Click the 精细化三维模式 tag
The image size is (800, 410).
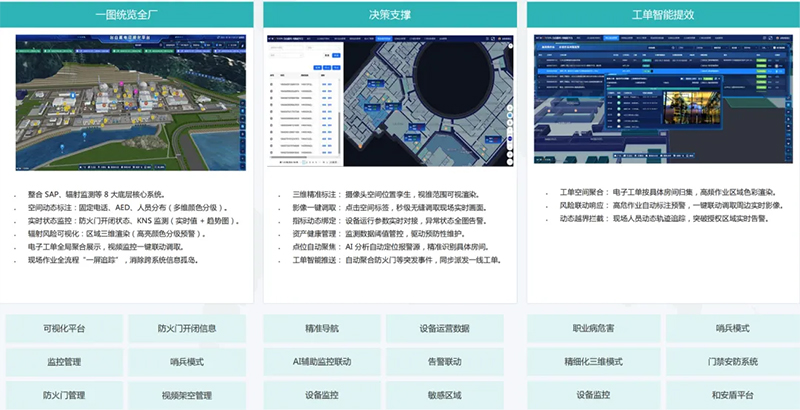[593, 362]
